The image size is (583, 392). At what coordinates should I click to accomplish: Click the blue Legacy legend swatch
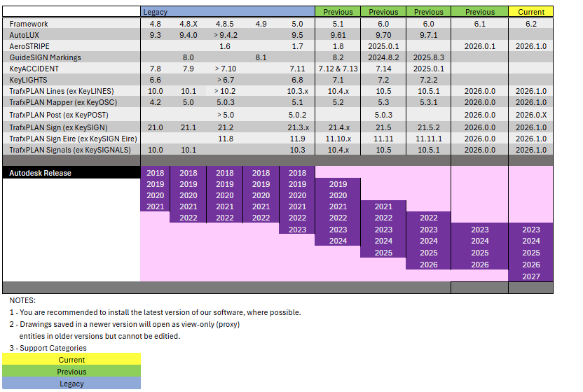tap(71, 383)
